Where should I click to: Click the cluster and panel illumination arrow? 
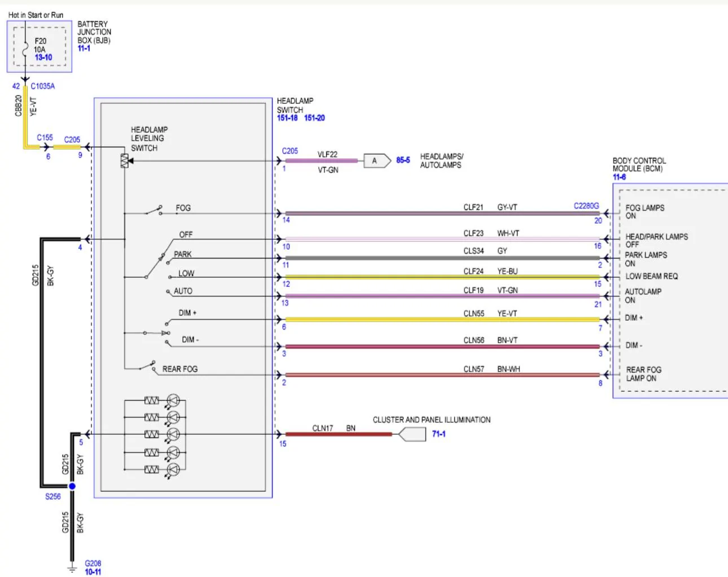[x=412, y=434]
